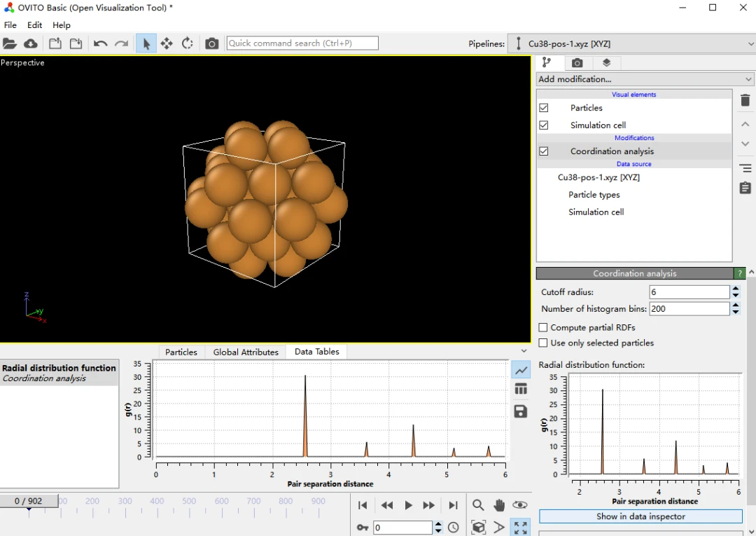Go to next animation frame
Viewport: 756px width, 536px height.
428,505
